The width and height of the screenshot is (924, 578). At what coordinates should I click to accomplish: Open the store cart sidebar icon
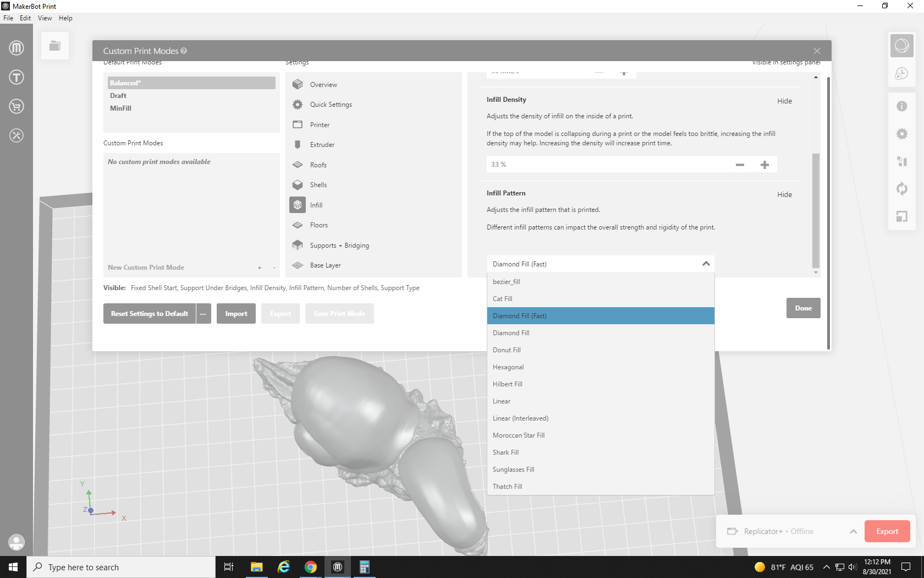point(16,106)
